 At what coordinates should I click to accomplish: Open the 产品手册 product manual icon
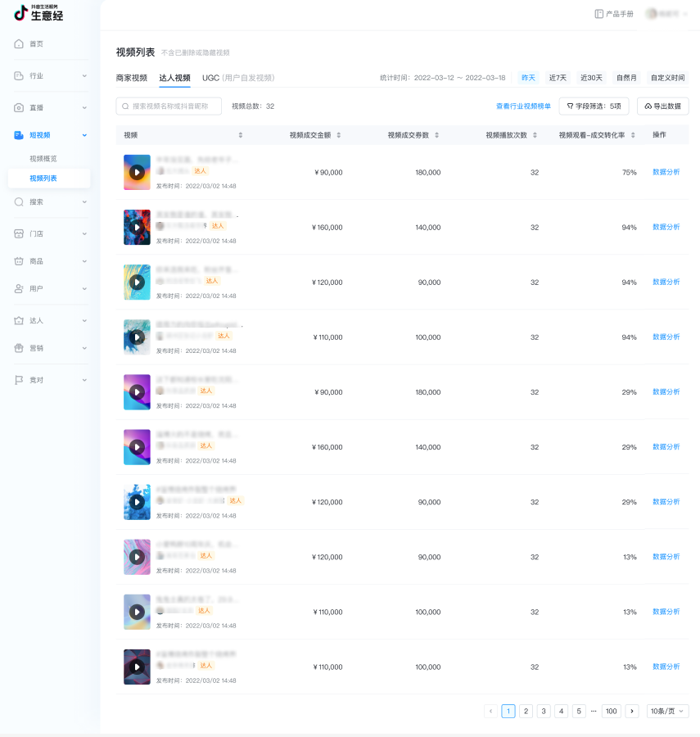click(599, 14)
